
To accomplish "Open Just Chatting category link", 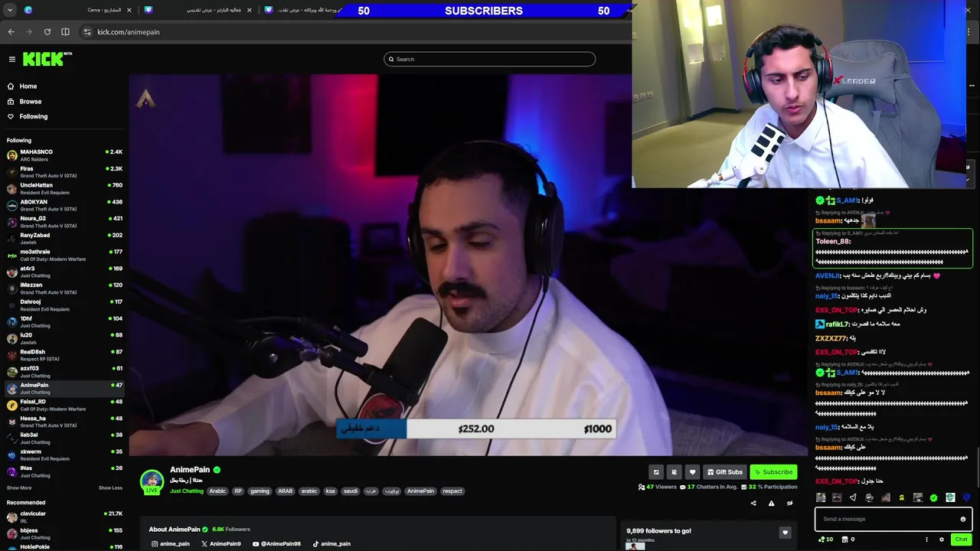I will (187, 491).
